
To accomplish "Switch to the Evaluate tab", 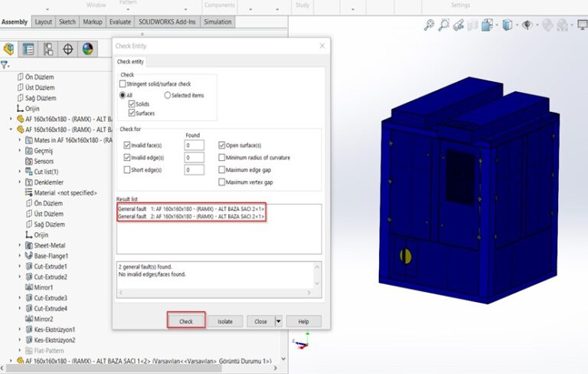I will coord(121,22).
